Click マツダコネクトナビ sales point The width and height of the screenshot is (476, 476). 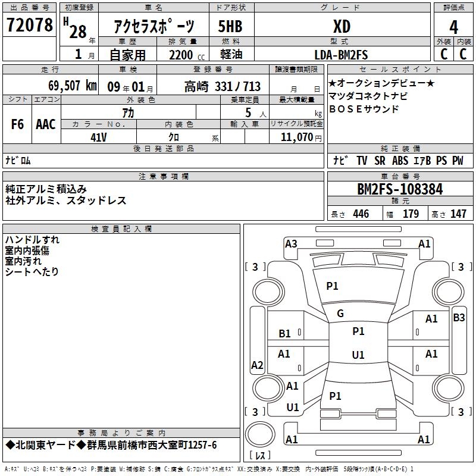[x=368, y=96]
